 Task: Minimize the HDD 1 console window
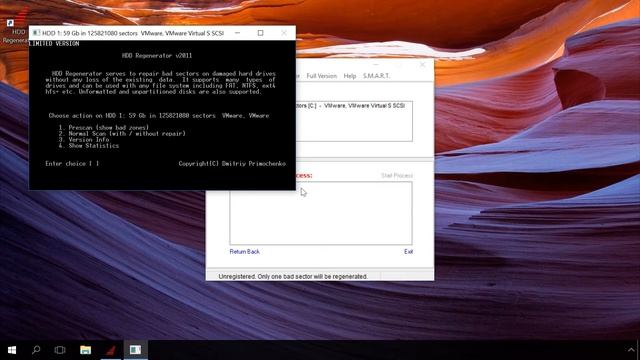[238, 33]
